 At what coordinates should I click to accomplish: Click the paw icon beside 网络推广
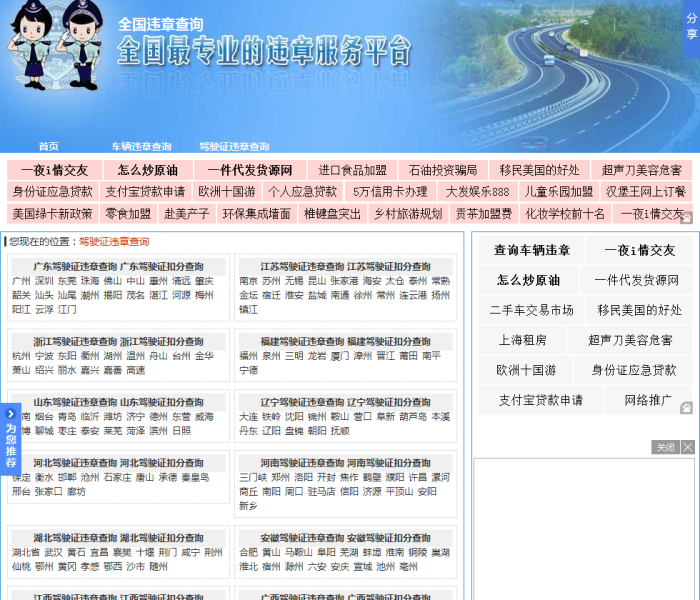pyautogui.click(x=686, y=408)
